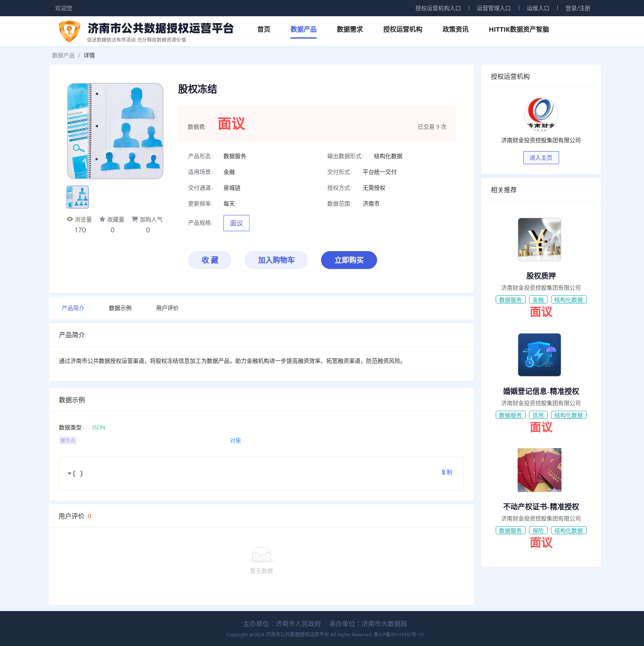
Task: Select the small product thumbnail under the main image
Action: 78,197
